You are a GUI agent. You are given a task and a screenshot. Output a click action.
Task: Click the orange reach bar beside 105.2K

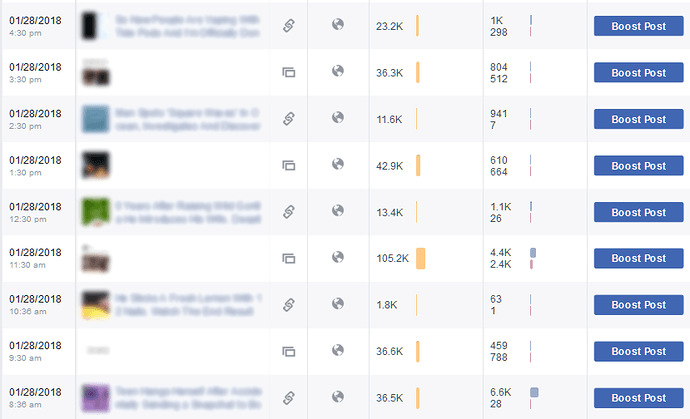(x=421, y=258)
